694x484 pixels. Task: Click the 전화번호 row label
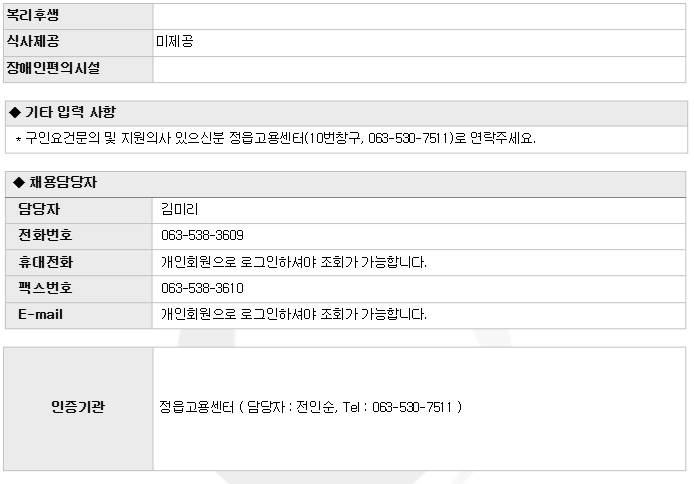[45, 235]
